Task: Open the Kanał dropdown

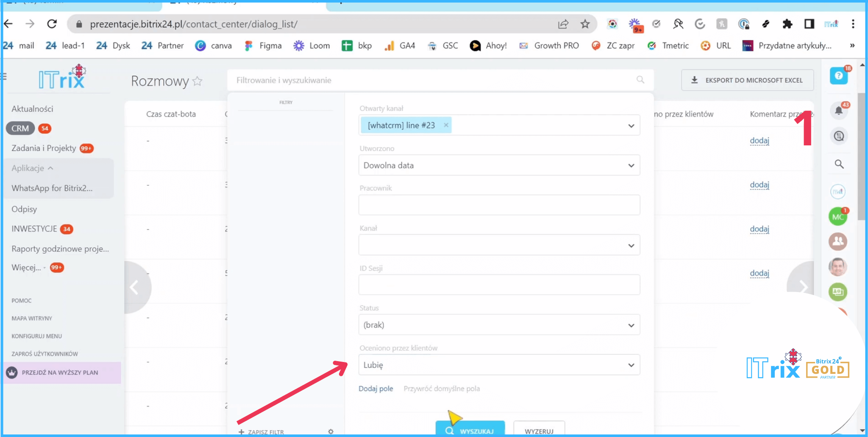Action: tap(499, 245)
